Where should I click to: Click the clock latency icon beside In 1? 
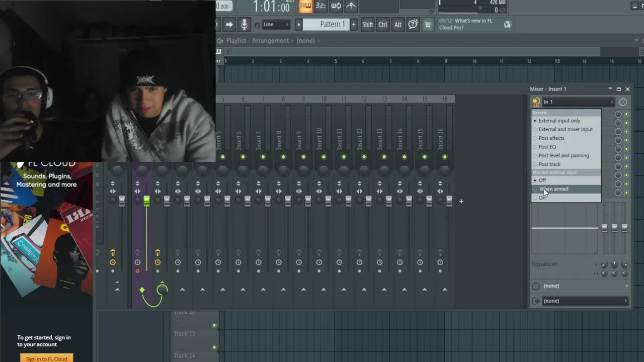pyautogui.click(x=623, y=102)
